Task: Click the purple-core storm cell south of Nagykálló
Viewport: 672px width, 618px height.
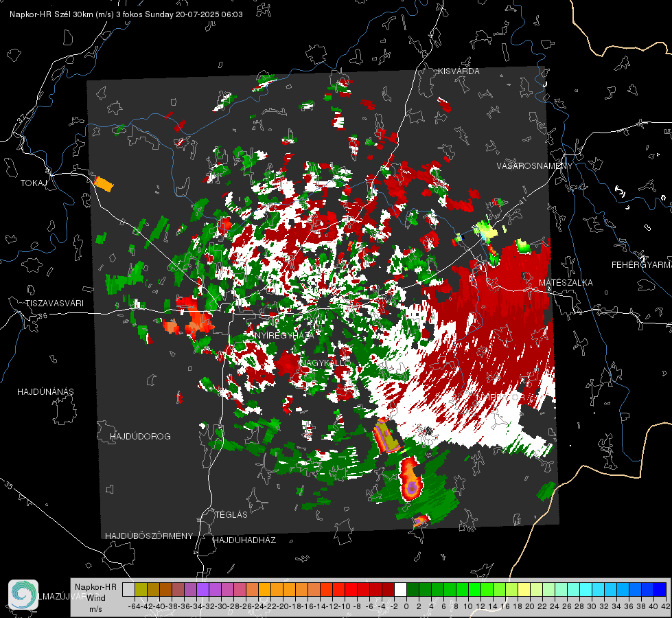Action: click(410, 479)
